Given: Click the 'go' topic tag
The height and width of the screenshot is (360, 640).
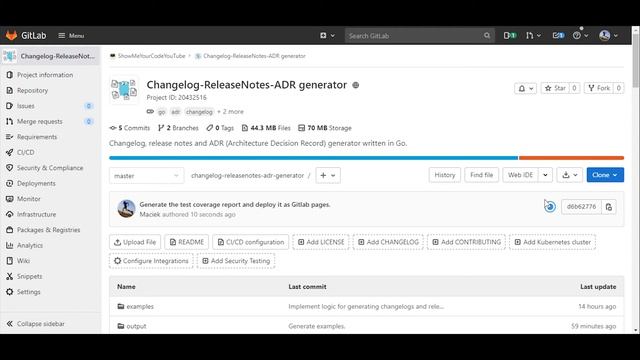Looking at the screenshot, I should (162, 112).
